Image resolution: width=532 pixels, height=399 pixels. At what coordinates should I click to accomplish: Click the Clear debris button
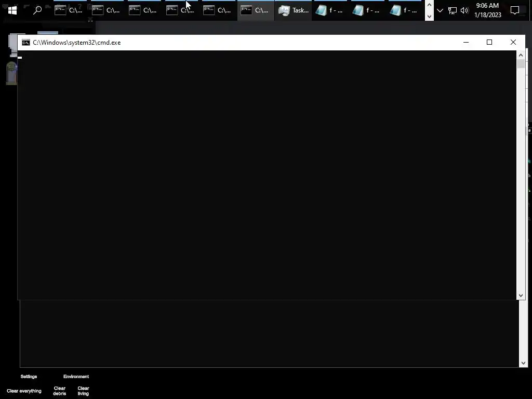[59, 391]
